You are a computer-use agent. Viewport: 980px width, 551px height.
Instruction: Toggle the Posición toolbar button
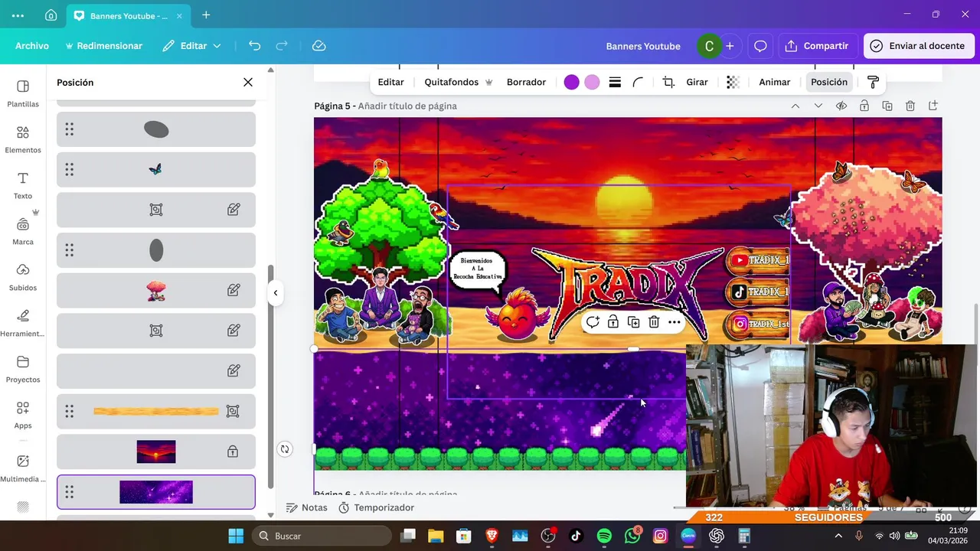pos(829,82)
